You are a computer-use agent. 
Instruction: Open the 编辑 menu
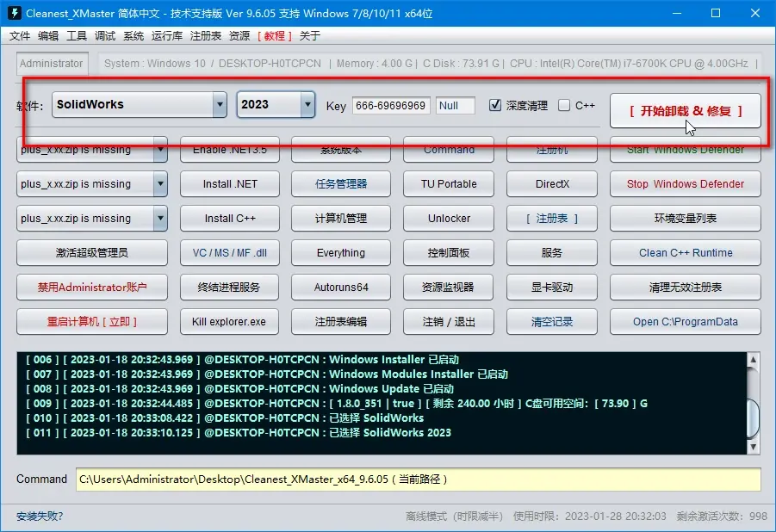click(x=48, y=35)
